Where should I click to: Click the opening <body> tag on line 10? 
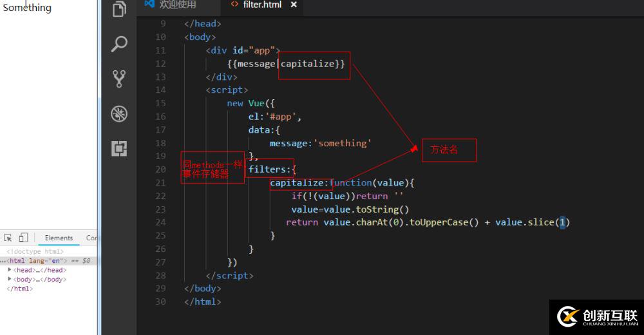[x=200, y=37]
